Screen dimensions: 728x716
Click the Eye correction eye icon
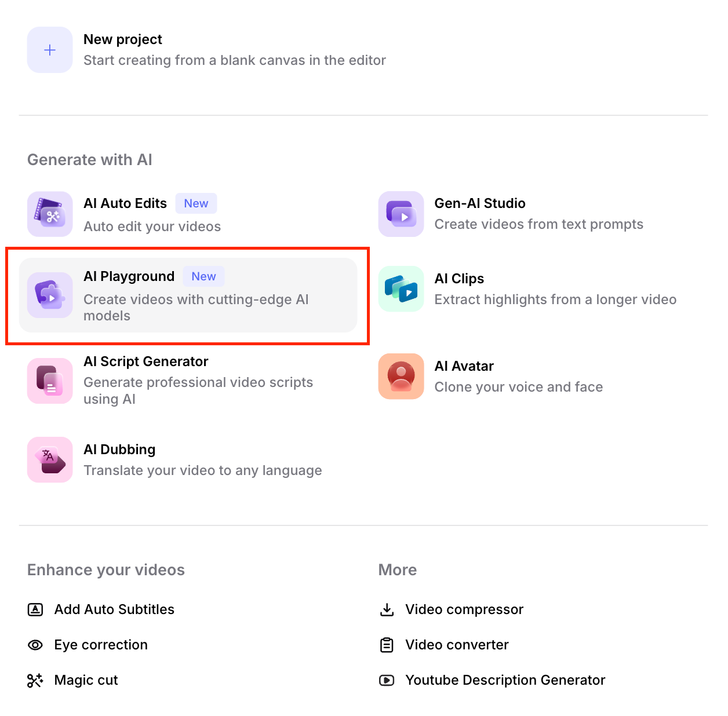pyautogui.click(x=35, y=645)
